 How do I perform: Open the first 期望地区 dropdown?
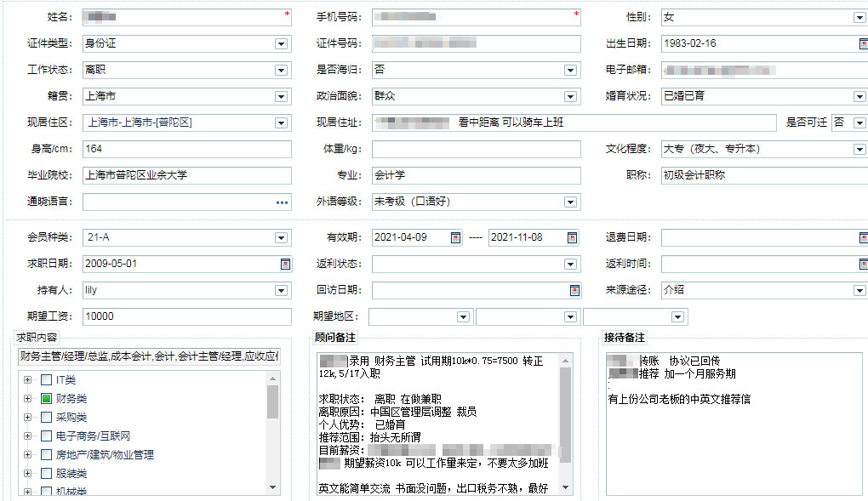click(x=463, y=316)
